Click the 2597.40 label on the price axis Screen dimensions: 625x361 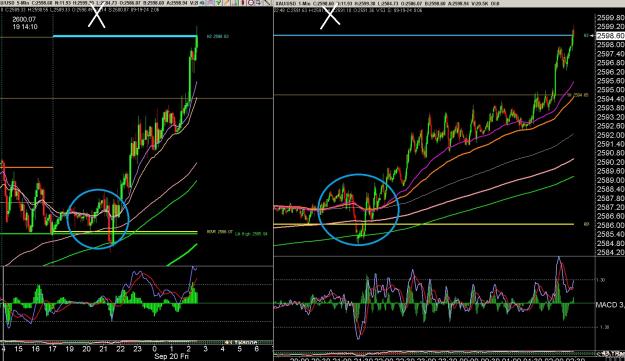pos(610,53)
